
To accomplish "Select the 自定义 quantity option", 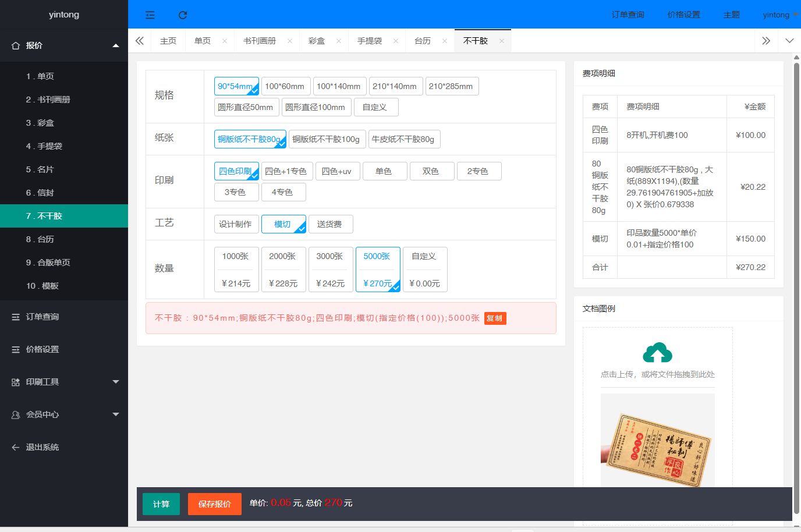I will [425, 269].
